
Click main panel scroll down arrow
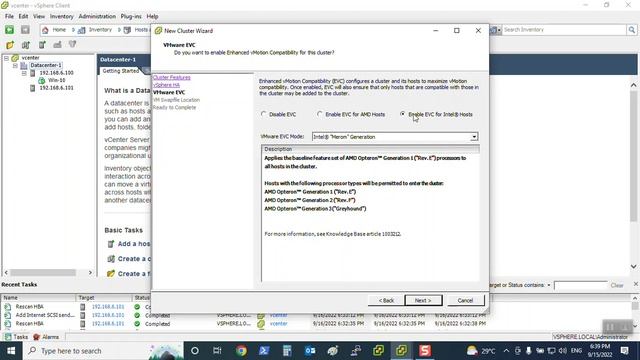pyautogui.click(x=633, y=267)
